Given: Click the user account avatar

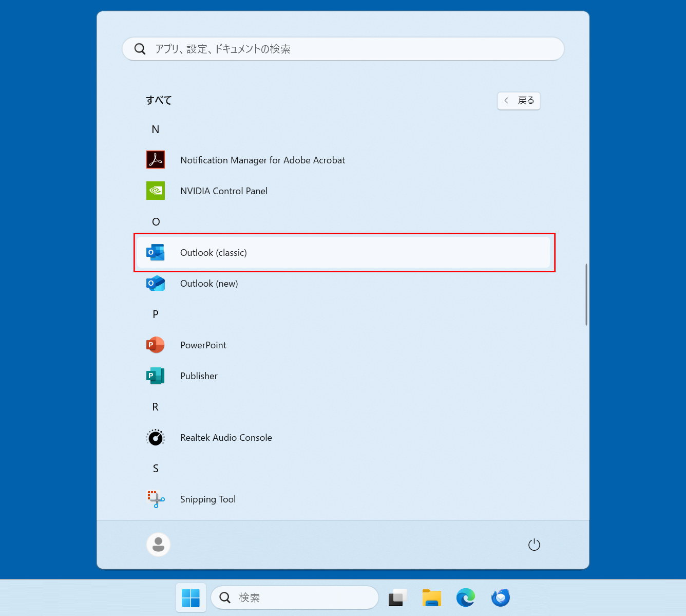Looking at the screenshot, I should pos(158,545).
